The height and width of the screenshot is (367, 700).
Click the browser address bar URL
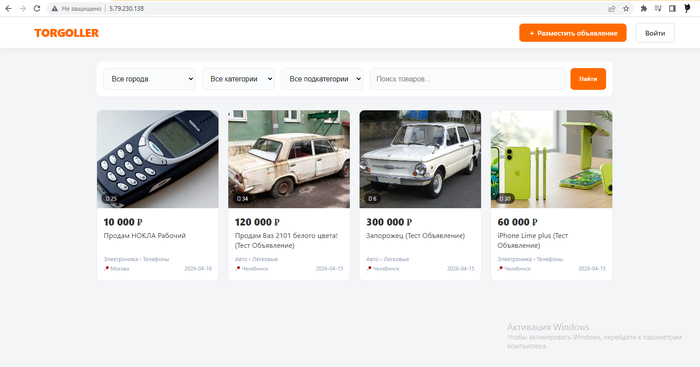126,8
